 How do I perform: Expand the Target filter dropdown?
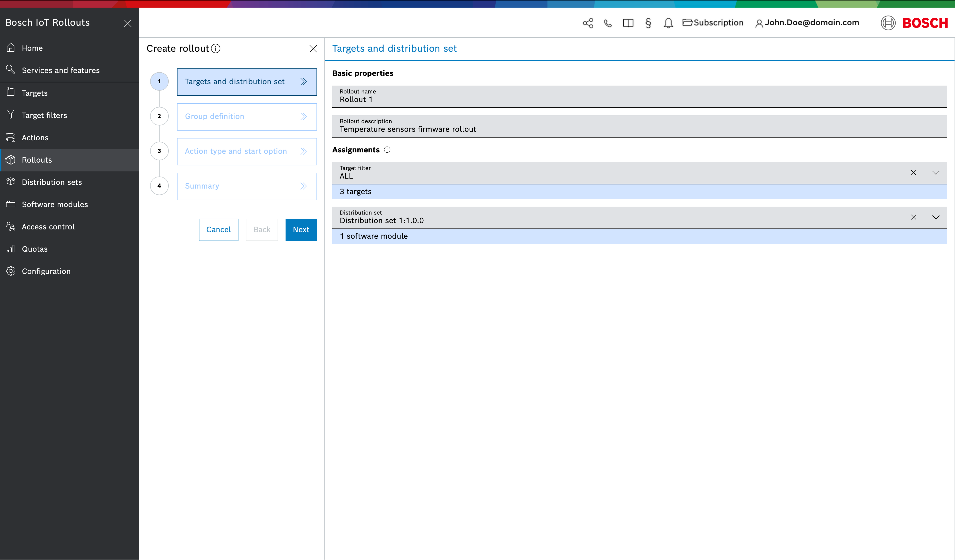pyautogui.click(x=936, y=173)
